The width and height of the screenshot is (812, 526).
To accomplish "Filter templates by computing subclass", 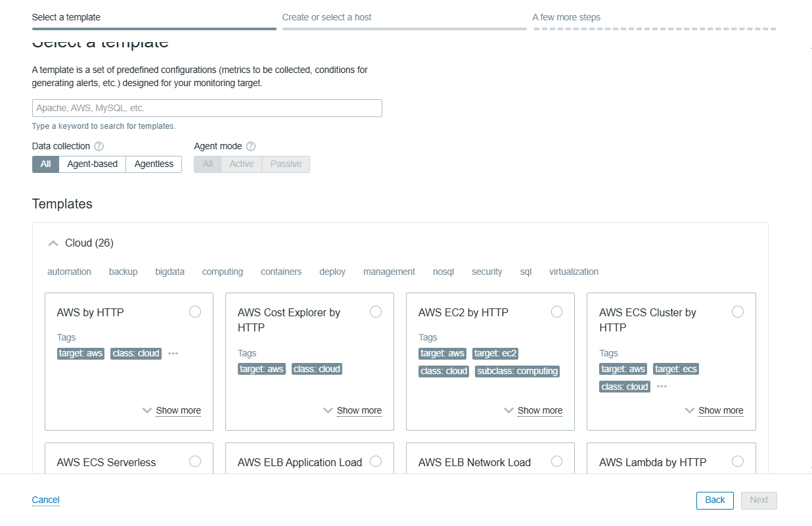I will click(x=223, y=272).
